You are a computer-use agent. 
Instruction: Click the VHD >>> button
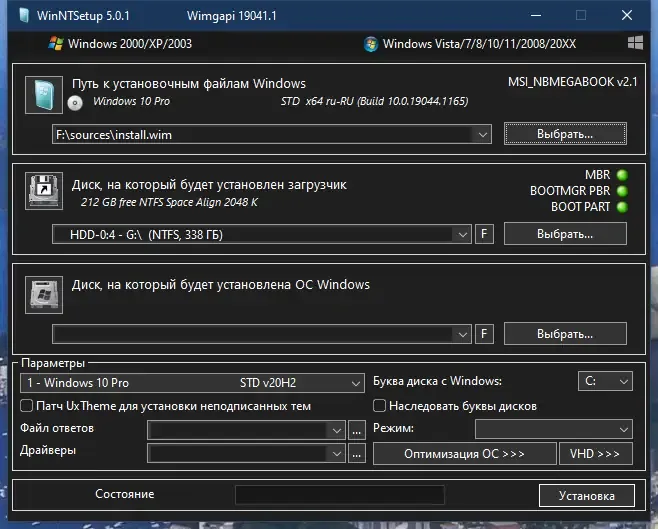tap(595, 453)
